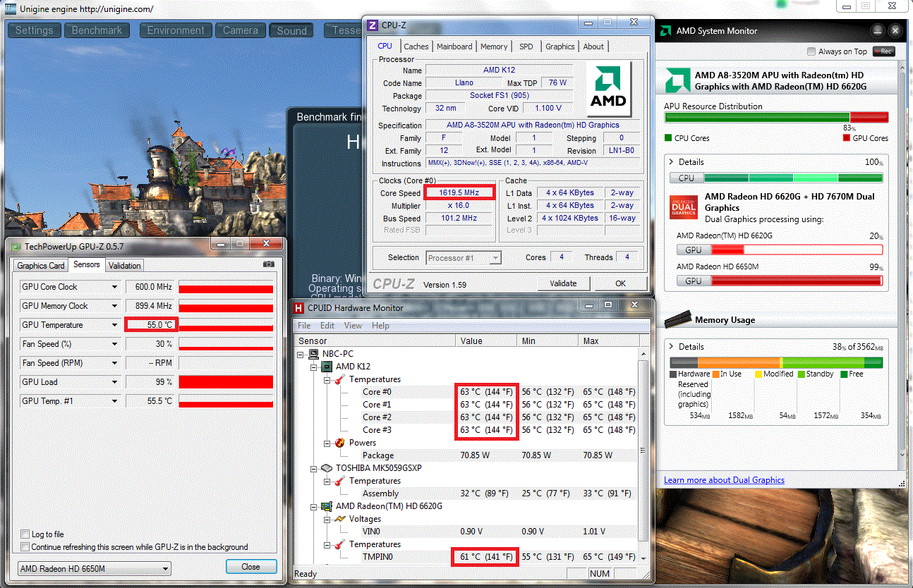The height and width of the screenshot is (588, 913).
Task: Click the NBC-PC computer icon in Hardware Monitor
Action: point(314,353)
